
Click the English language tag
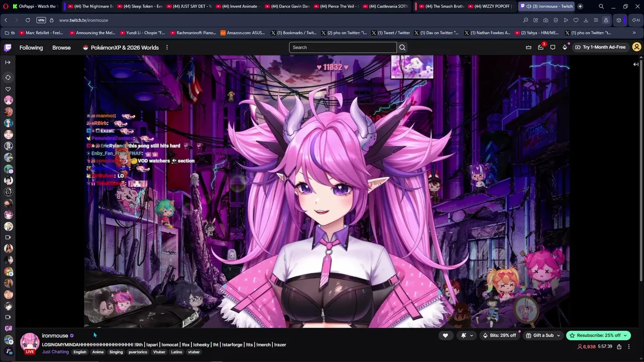(80, 352)
